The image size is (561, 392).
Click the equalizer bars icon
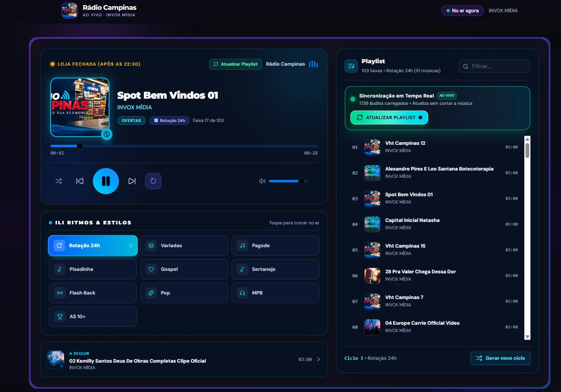coord(313,64)
